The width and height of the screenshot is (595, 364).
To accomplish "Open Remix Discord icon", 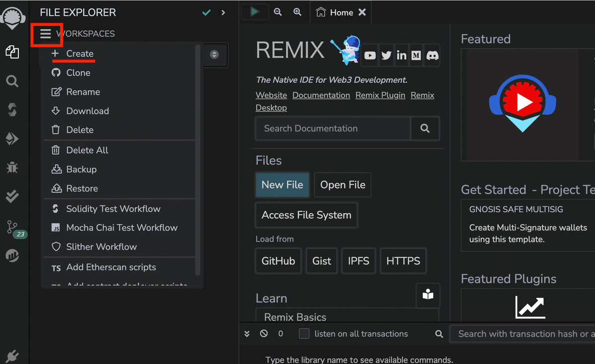I will [432, 56].
